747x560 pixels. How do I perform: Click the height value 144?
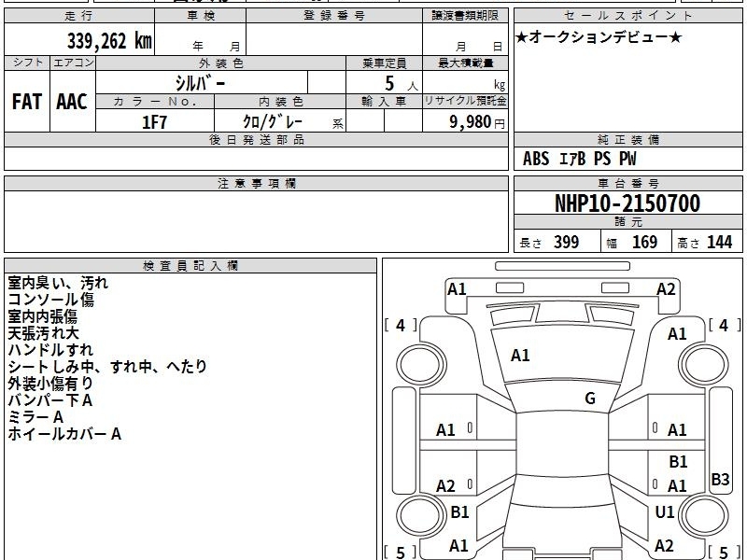(719, 242)
